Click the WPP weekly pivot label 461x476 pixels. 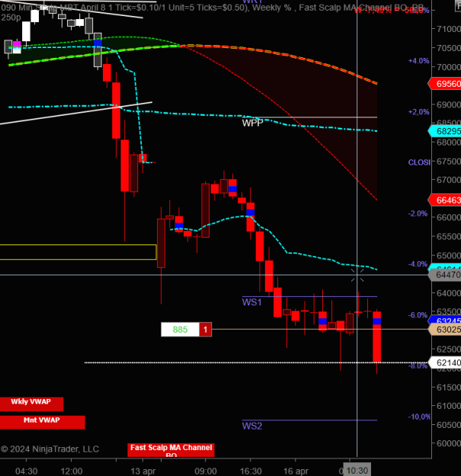(x=252, y=123)
